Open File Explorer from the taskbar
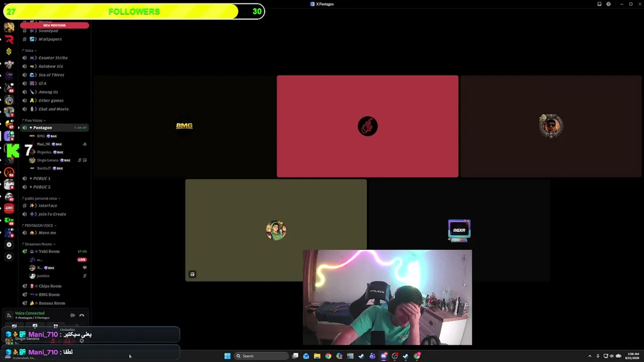The height and width of the screenshot is (362, 644). tap(317, 356)
